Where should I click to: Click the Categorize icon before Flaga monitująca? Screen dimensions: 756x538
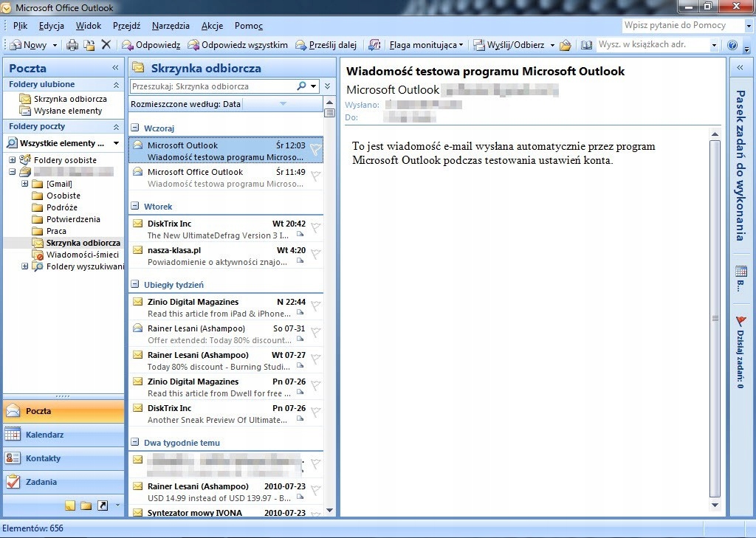coord(374,45)
